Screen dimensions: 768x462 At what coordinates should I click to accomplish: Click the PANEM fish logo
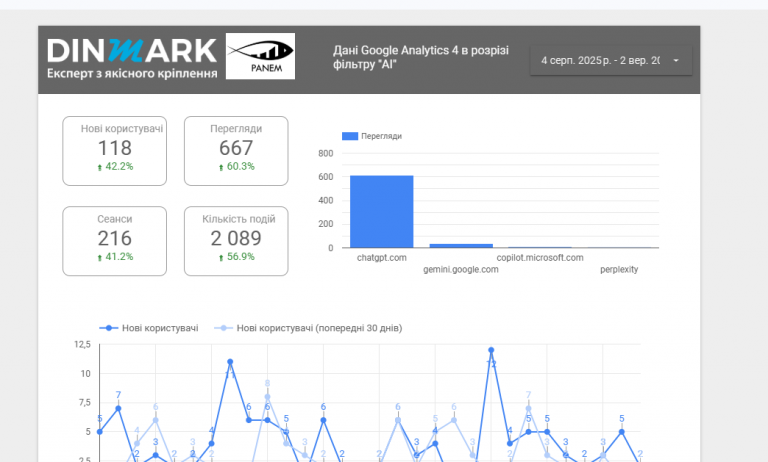(260, 56)
